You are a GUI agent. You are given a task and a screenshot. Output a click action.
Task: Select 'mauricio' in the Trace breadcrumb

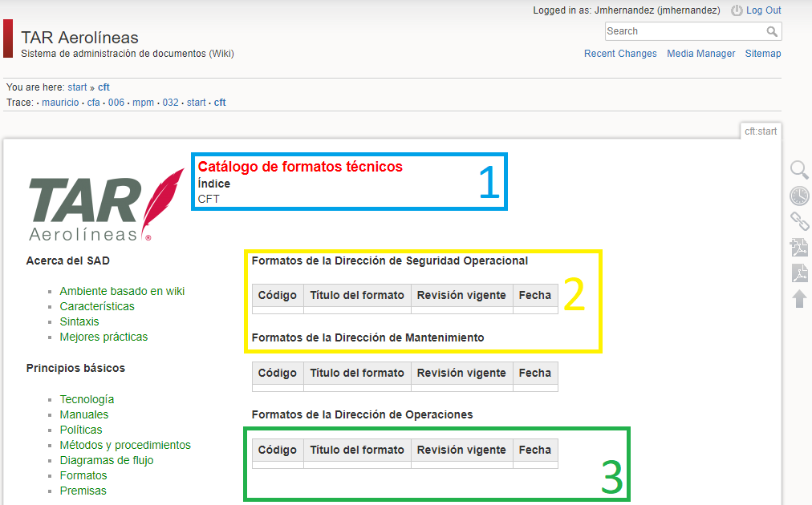point(60,103)
